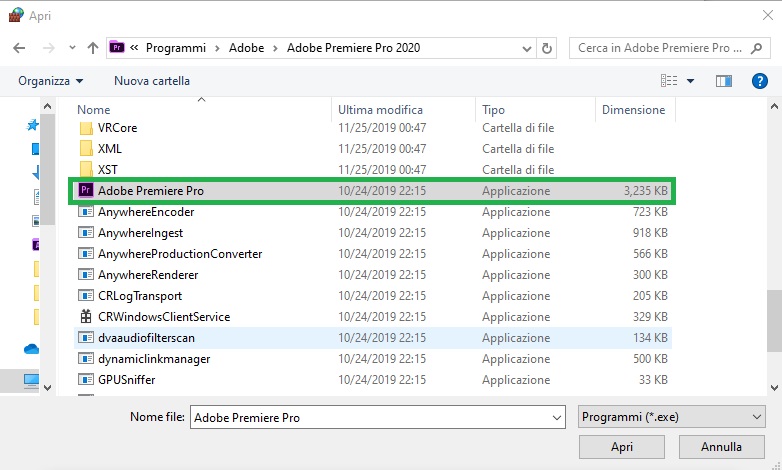Click the VRCore folder icon

tap(86, 128)
